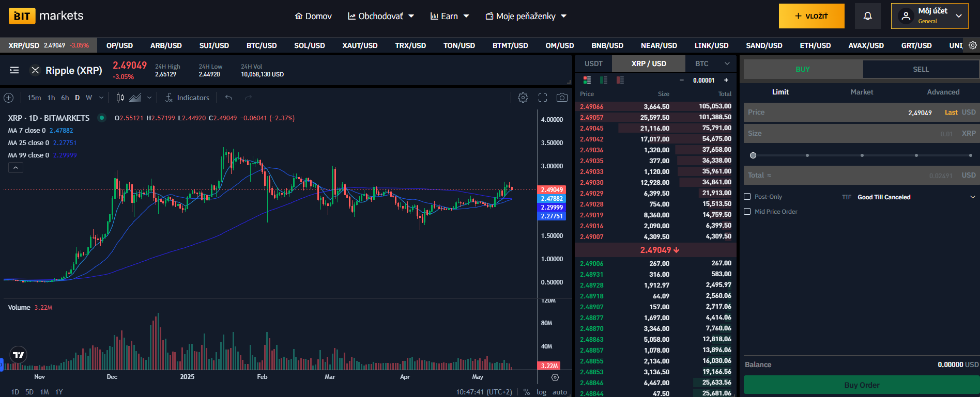The height and width of the screenshot is (397, 980).
Task: Focus the Size input field
Action: click(x=862, y=133)
